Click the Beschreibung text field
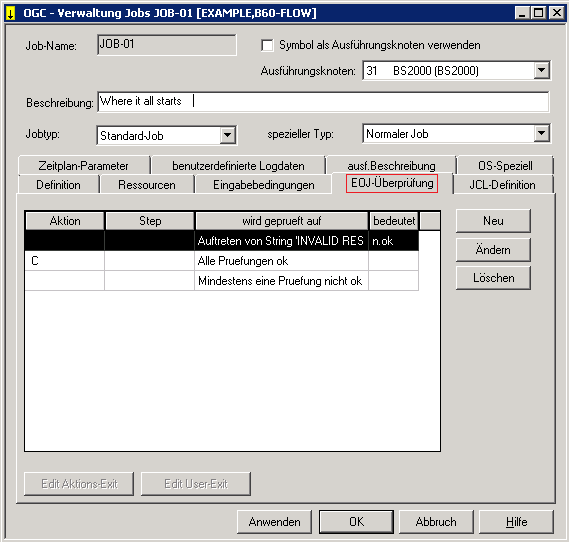The height and width of the screenshot is (542, 569). pos(323,102)
